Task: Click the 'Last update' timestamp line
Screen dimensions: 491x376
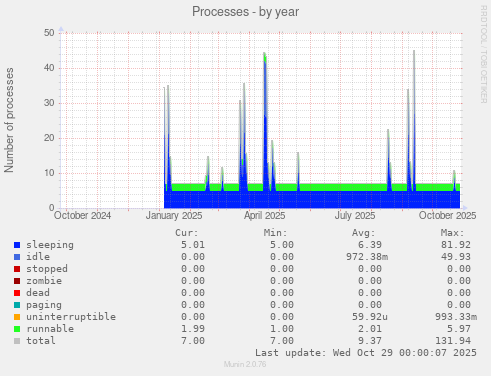Action: (366, 353)
